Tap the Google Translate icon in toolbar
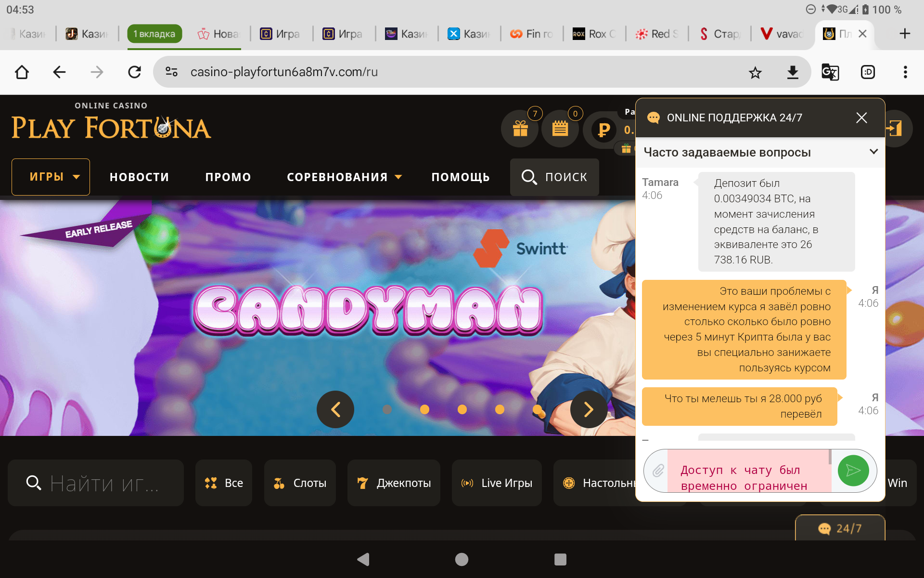This screenshot has width=924, height=578. pos(830,72)
